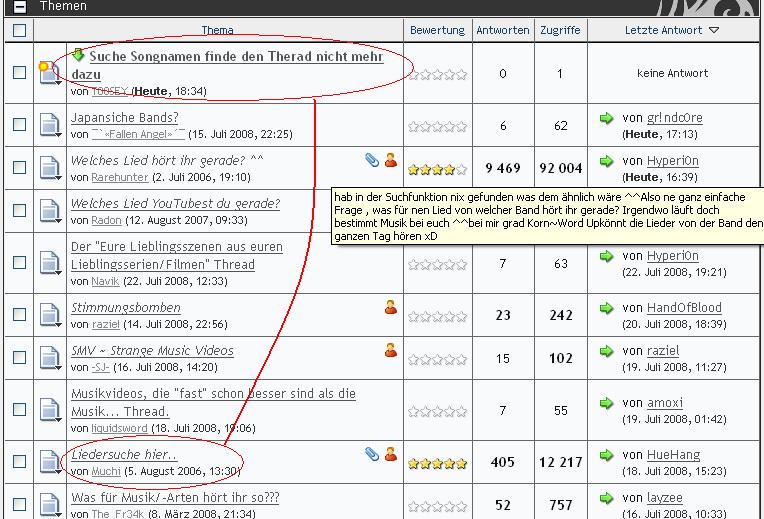
Task: Jump to last post arrow by HandOfBlood
Action: [x=606, y=308]
